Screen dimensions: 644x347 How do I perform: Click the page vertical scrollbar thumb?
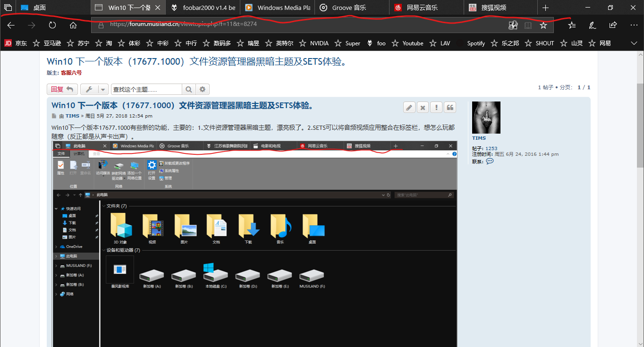pyautogui.click(x=640, y=126)
